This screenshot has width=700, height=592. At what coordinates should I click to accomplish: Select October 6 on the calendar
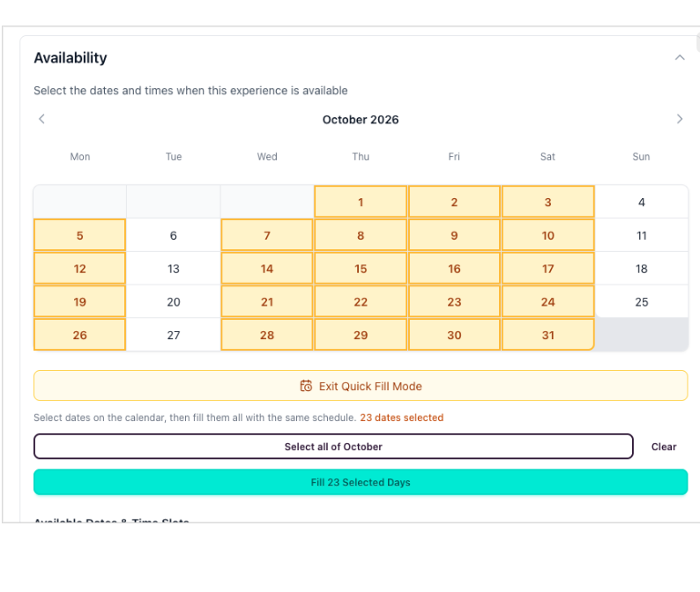coord(173,235)
